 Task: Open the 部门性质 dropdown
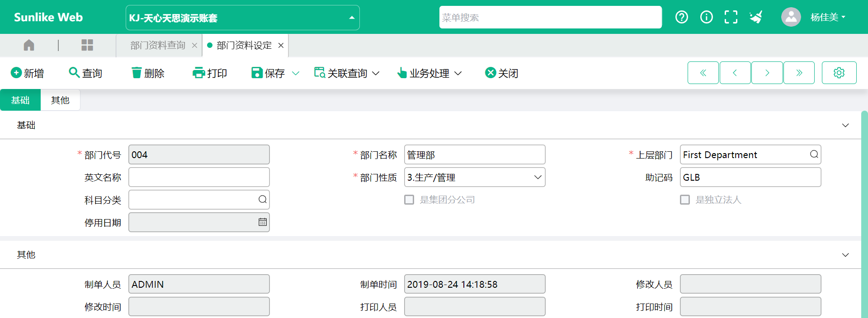475,177
